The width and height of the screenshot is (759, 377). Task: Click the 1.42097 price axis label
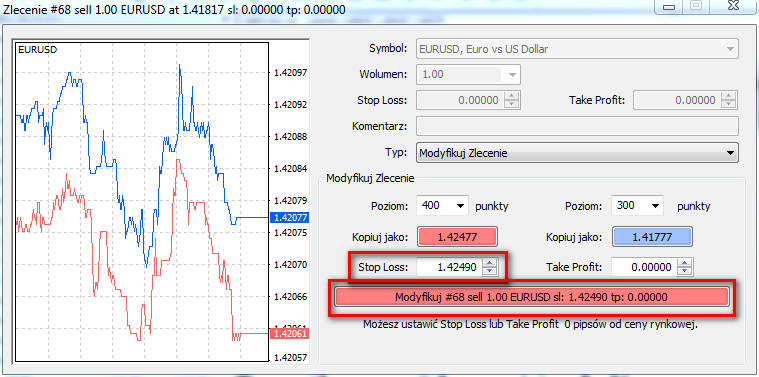click(290, 73)
